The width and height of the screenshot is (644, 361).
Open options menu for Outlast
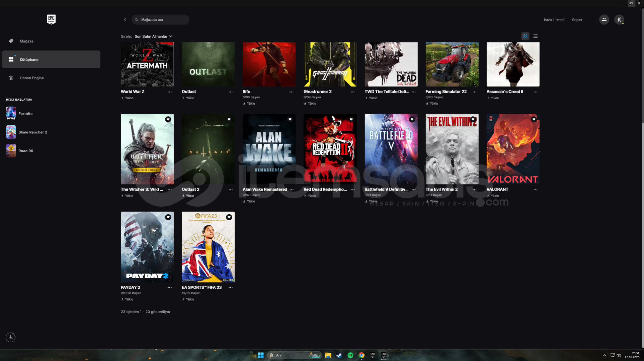coord(231,92)
